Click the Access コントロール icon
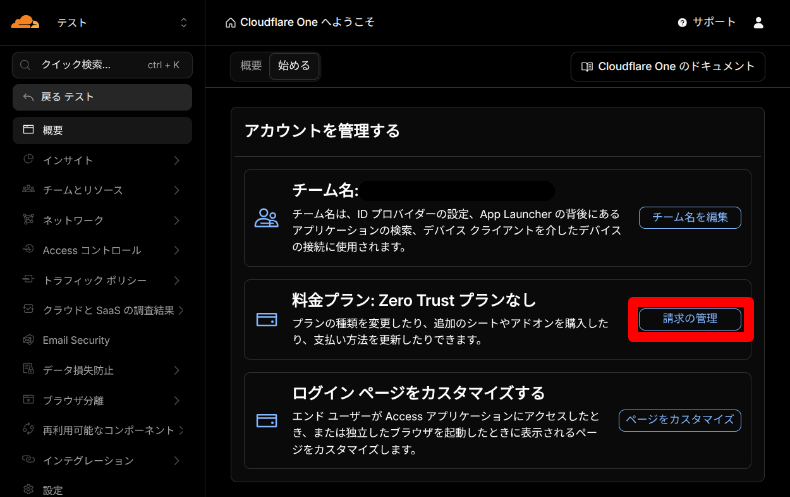This screenshot has height=497, width=790. click(28, 249)
